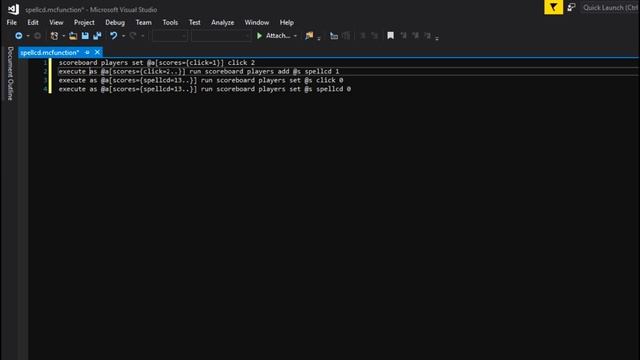Image resolution: width=640 pixels, height=360 pixels.
Task: Click the next bookmark icon
Action: point(415,36)
